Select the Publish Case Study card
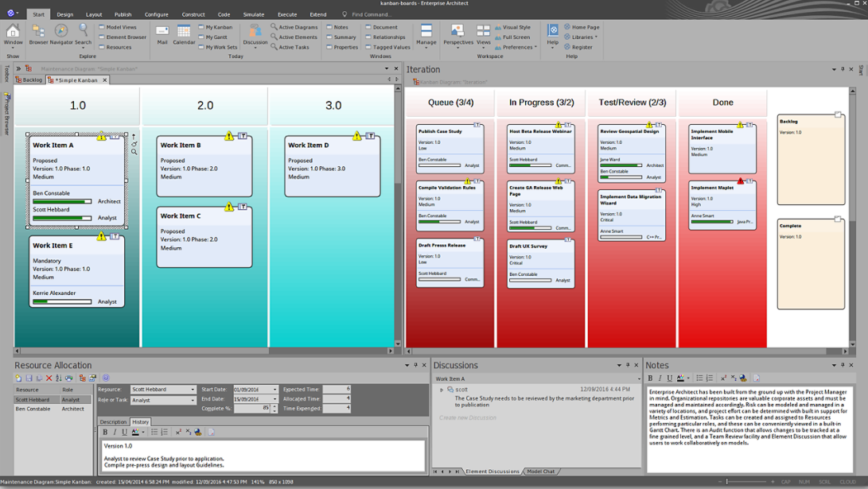Viewport: 868px width, 489px height. pyautogui.click(x=450, y=149)
